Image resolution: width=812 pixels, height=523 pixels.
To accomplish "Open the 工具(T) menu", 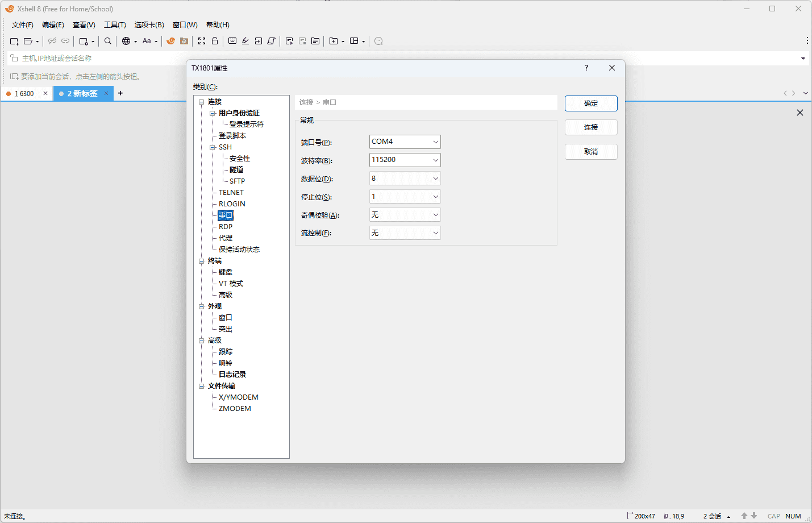I will [x=115, y=25].
